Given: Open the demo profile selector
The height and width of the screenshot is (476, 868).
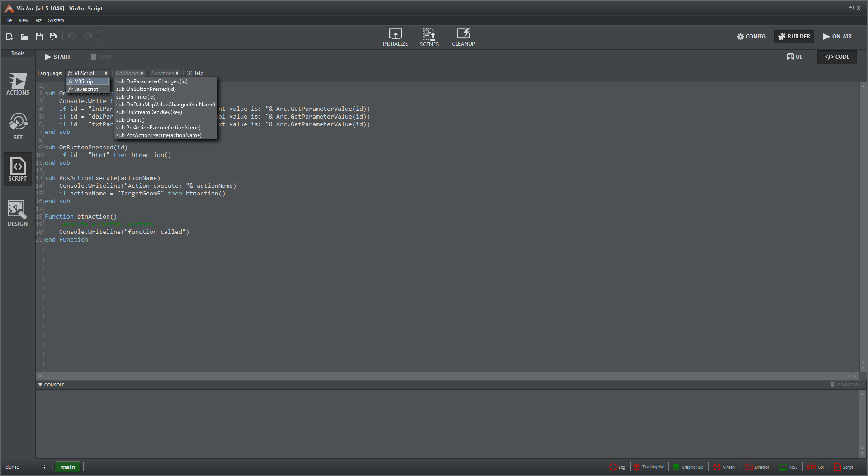Looking at the screenshot, I should coord(25,467).
